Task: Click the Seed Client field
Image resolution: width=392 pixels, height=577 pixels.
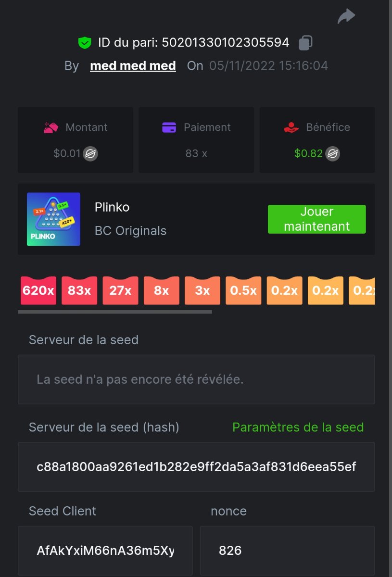Action: [x=105, y=551]
